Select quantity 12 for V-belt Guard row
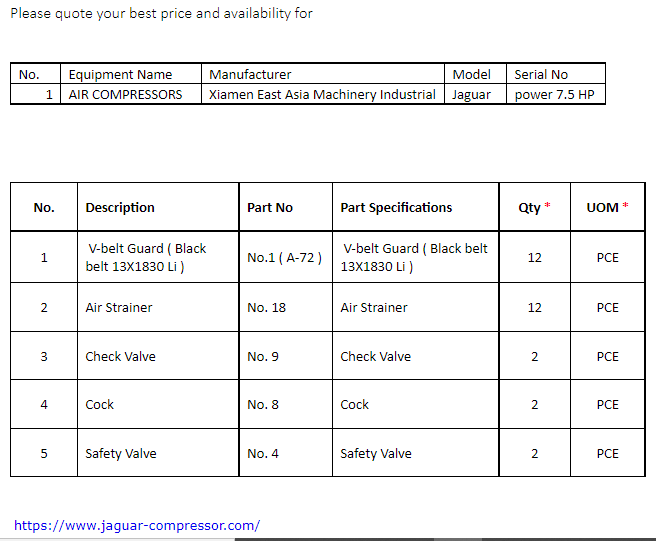 click(x=535, y=257)
